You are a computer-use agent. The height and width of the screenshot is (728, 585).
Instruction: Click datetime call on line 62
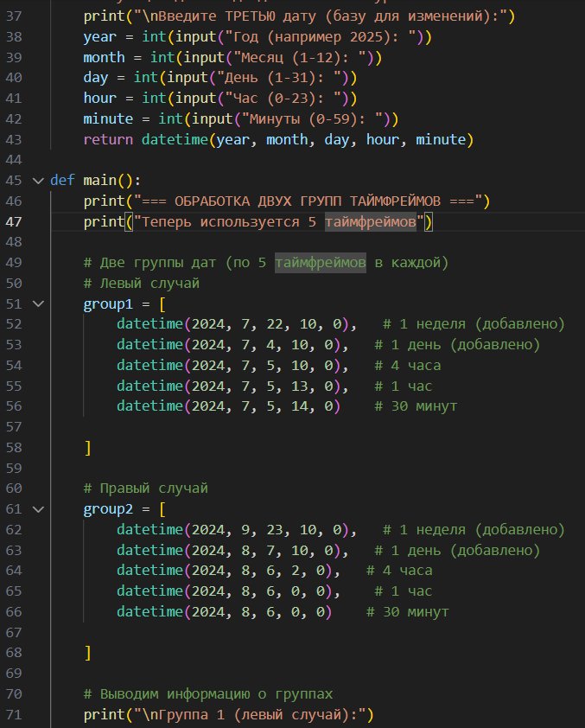[x=149, y=529]
